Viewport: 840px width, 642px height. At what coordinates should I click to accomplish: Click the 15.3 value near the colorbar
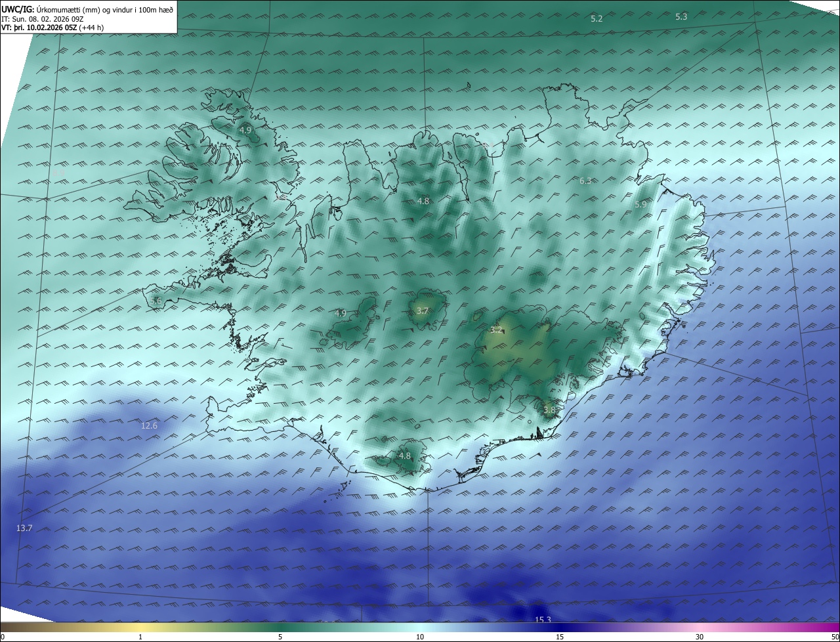click(x=543, y=619)
